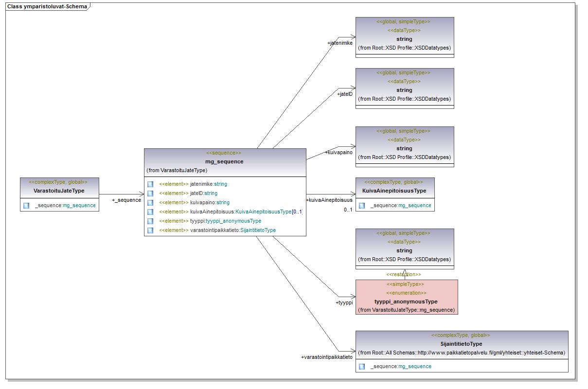The image size is (588, 389).
Task: Select '_sequence:mg_sequence' text in VarastoituJateType
Action: pos(65,206)
